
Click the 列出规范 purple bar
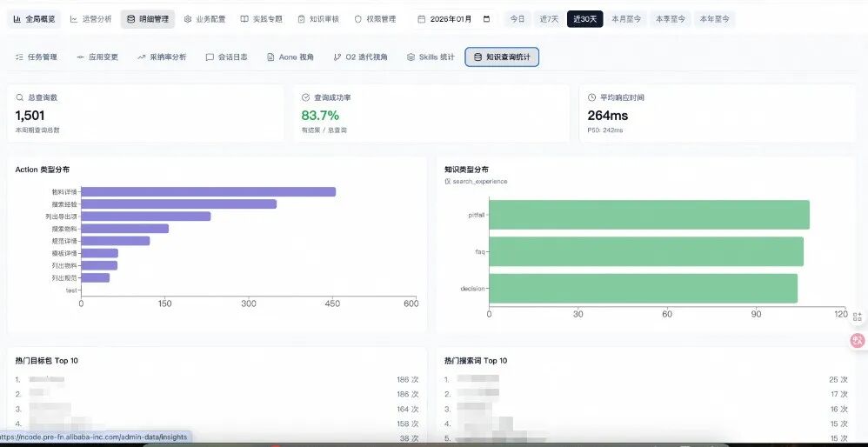(95, 277)
